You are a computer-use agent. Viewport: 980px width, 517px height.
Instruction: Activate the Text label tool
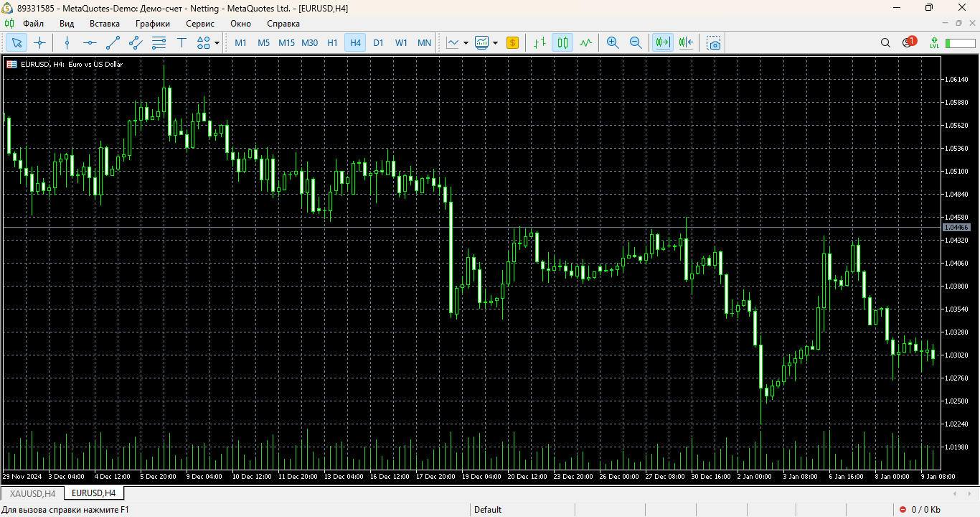182,42
